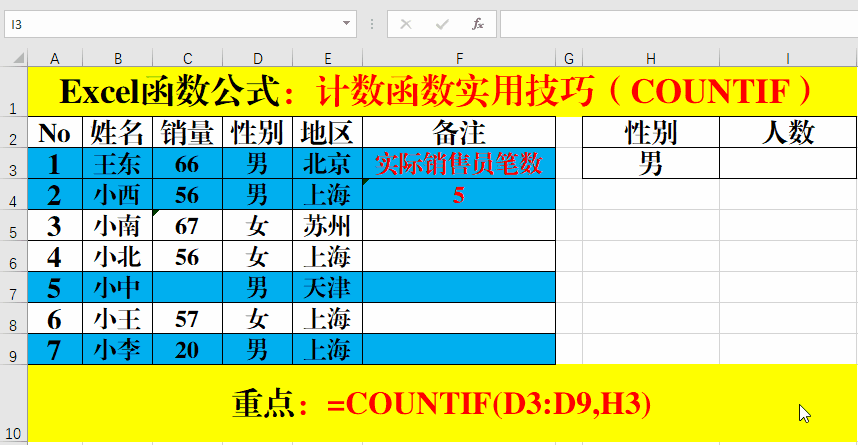Image resolution: width=858 pixels, height=445 pixels.
Task: Click the '北京' region cell
Action: coord(328,163)
